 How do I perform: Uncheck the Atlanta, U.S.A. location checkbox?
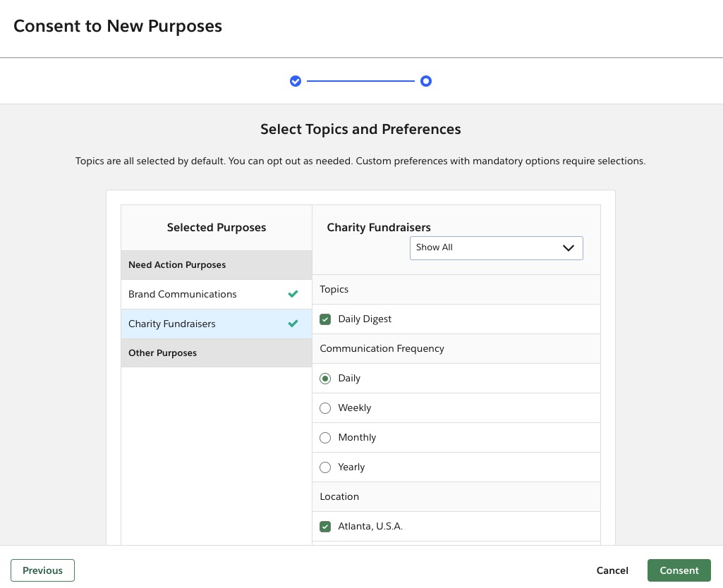(325, 527)
